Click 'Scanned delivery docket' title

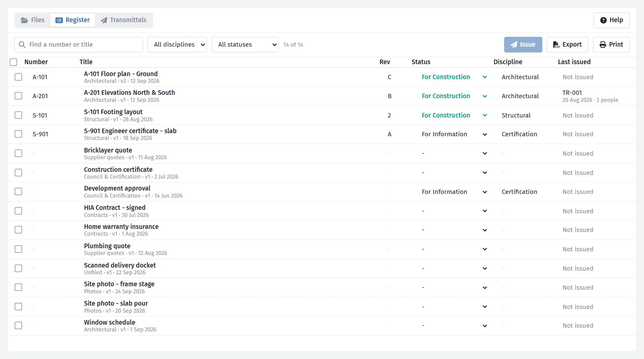click(120, 265)
